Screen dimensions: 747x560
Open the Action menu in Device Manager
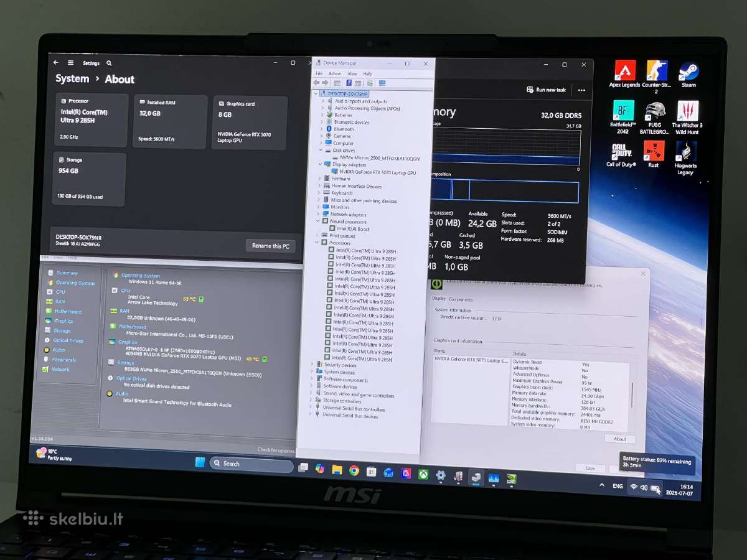pos(335,73)
